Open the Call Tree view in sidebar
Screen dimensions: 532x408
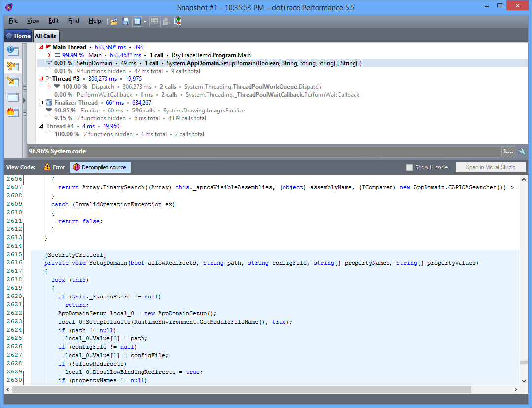pyautogui.click(x=12, y=81)
